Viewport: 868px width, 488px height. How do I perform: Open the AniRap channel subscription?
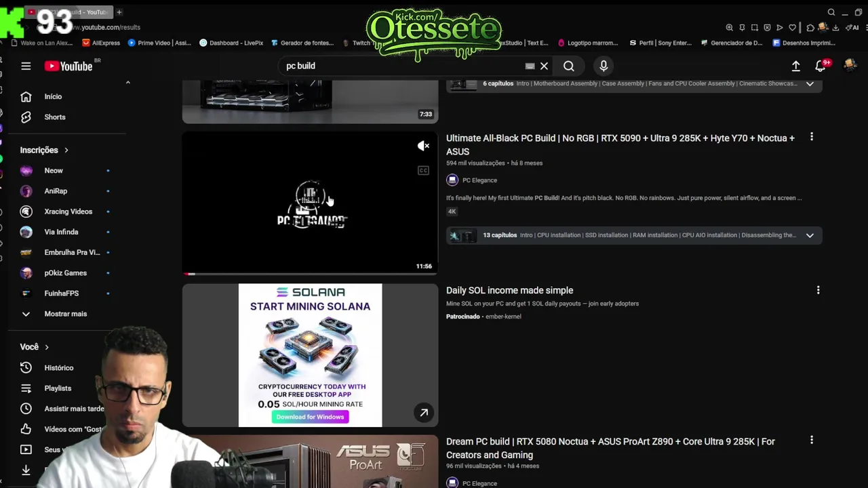click(56, 191)
